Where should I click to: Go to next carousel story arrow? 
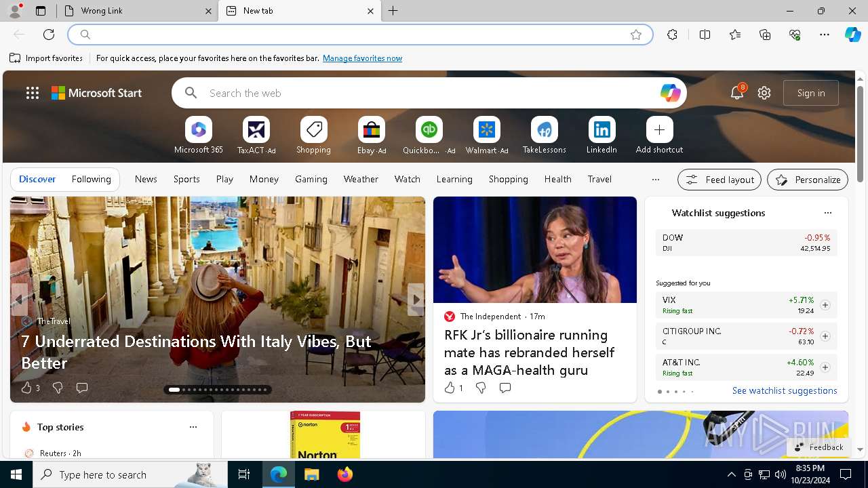tap(416, 300)
